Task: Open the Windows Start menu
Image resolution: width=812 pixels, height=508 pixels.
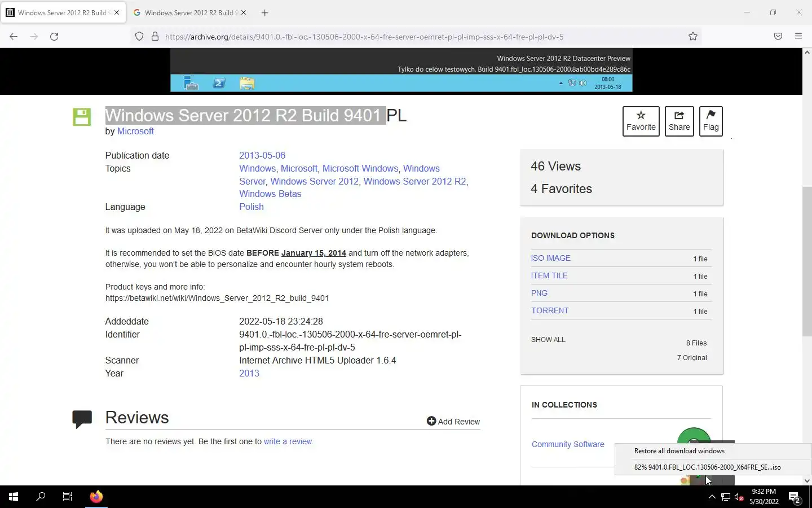Action: click(x=14, y=497)
